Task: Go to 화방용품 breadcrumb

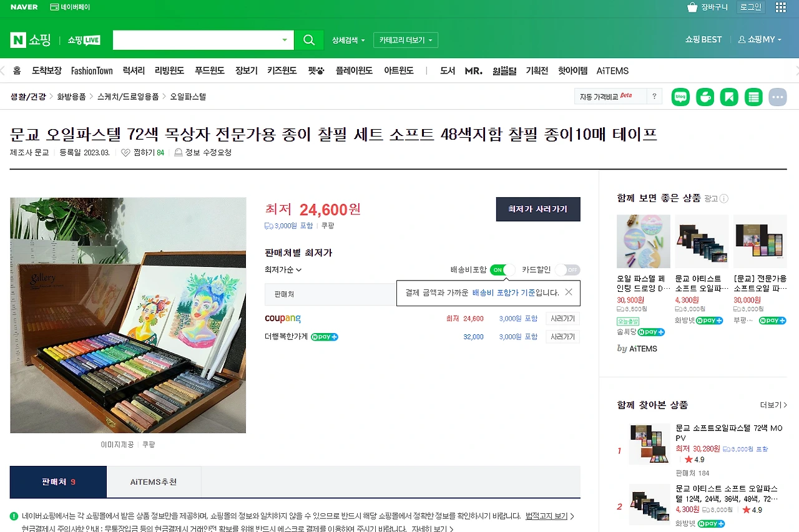Action: point(72,97)
